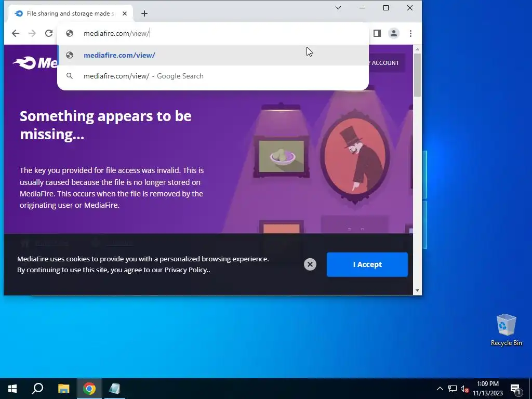The image size is (532, 399).
Task: Open a new tab with the plus icon
Action: point(144,14)
